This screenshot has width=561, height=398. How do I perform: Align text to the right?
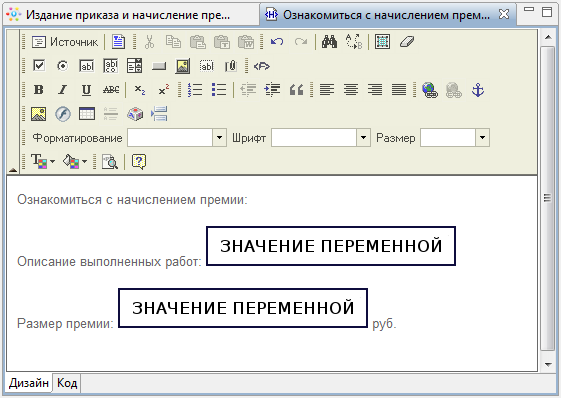(x=375, y=90)
